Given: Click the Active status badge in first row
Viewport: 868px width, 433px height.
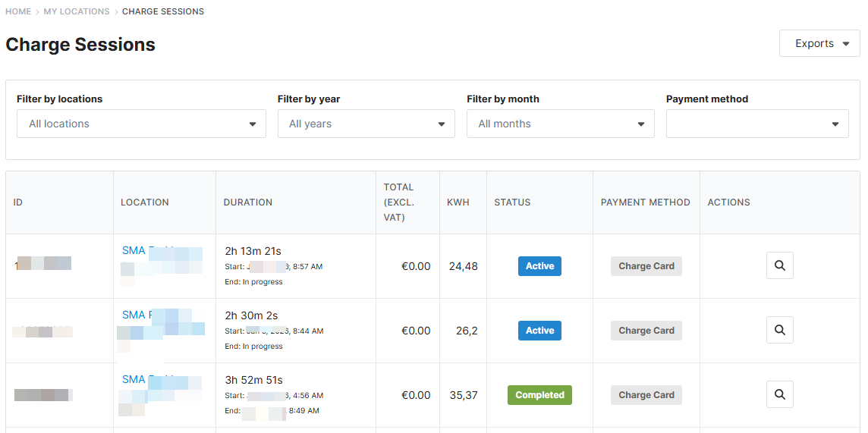Looking at the screenshot, I should click(539, 266).
